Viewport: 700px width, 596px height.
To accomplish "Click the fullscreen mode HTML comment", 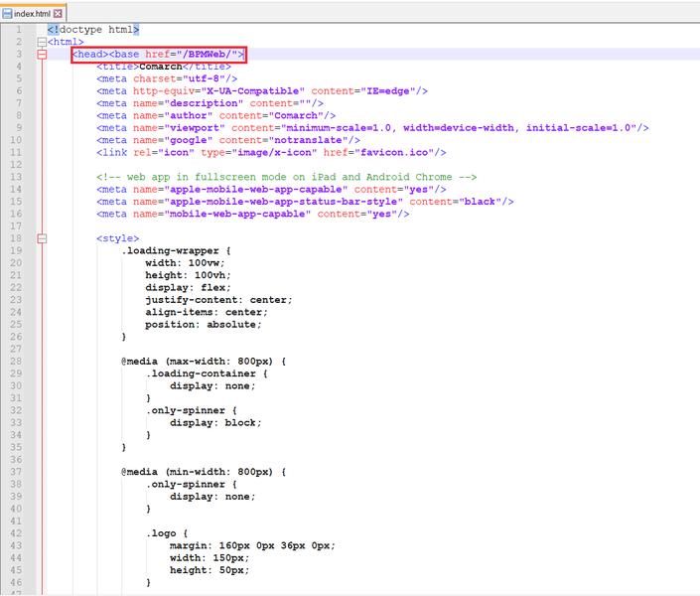I will click(x=287, y=177).
